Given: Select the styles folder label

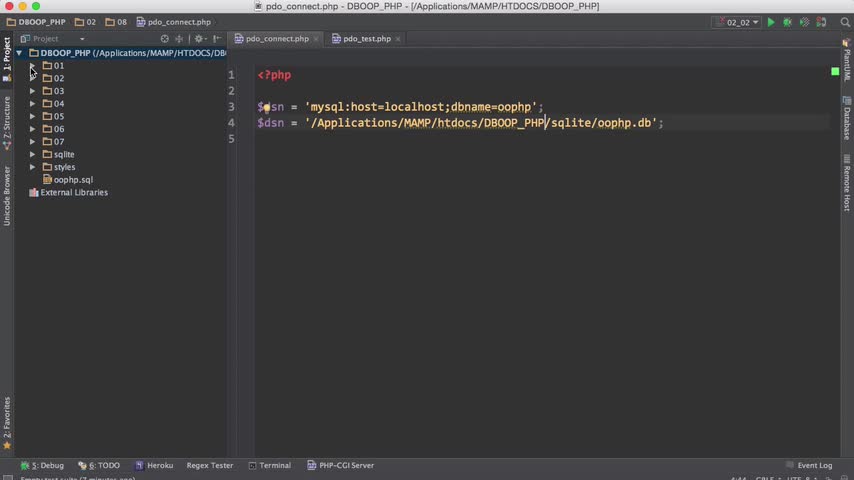Looking at the screenshot, I should coord(64,167).
